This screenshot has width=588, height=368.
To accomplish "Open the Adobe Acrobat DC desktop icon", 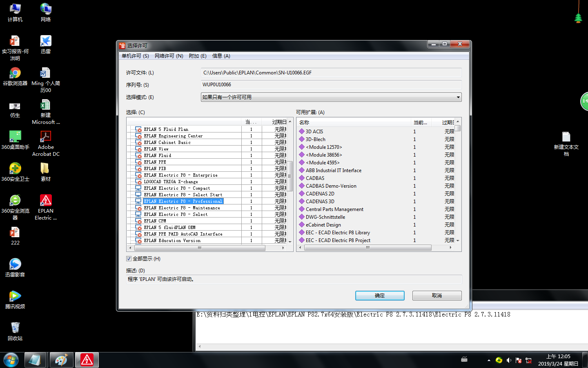I will (45, 137).
